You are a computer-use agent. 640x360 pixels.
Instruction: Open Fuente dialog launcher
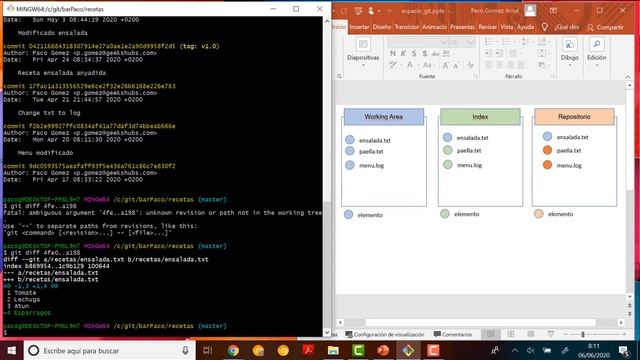tap(476, 76)
